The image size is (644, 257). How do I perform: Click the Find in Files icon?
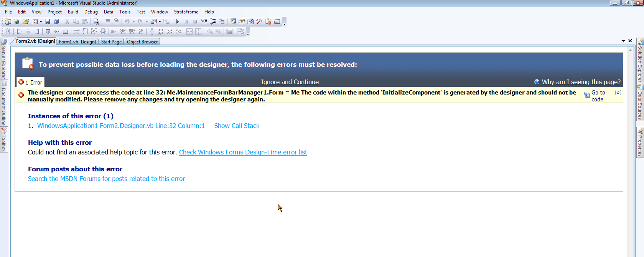pos(96,22)
